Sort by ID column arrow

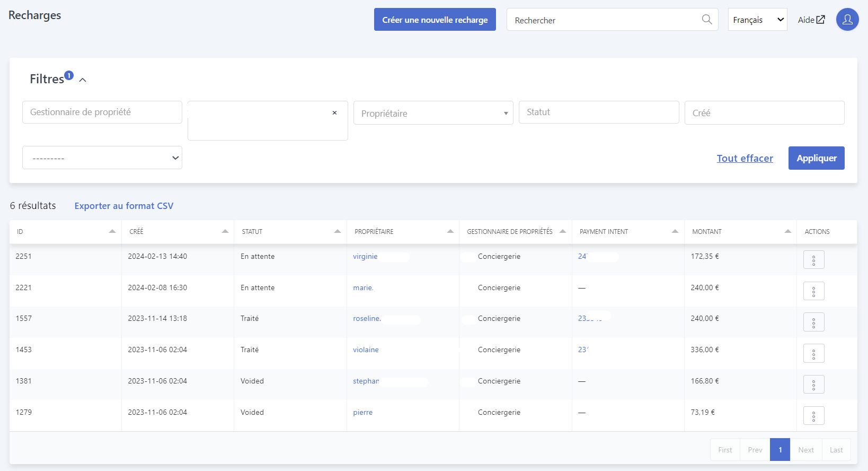coord(112,231)
